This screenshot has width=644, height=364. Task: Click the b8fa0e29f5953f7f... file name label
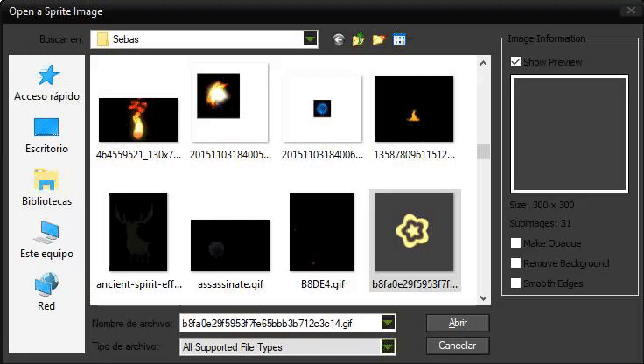[415, 284]
